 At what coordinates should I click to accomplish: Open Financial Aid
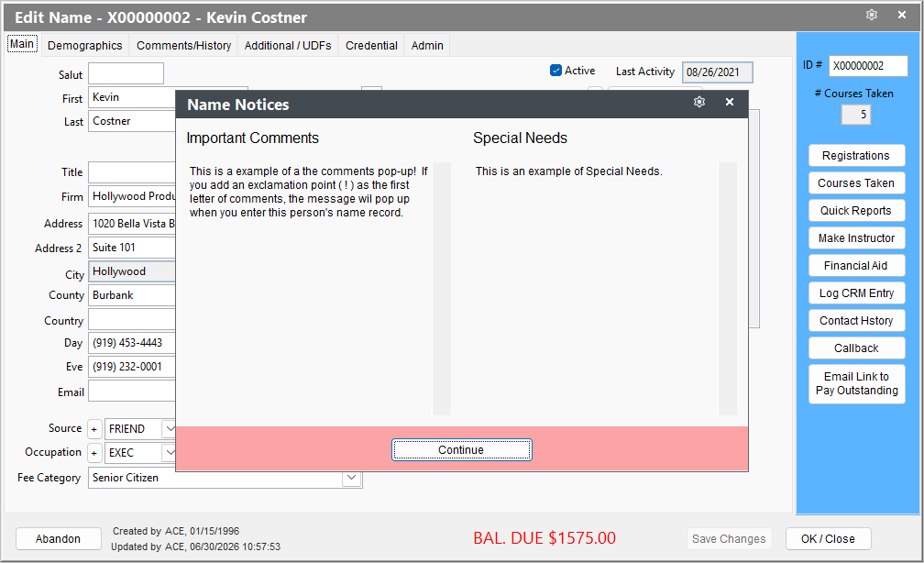click(x=856, y=266)
